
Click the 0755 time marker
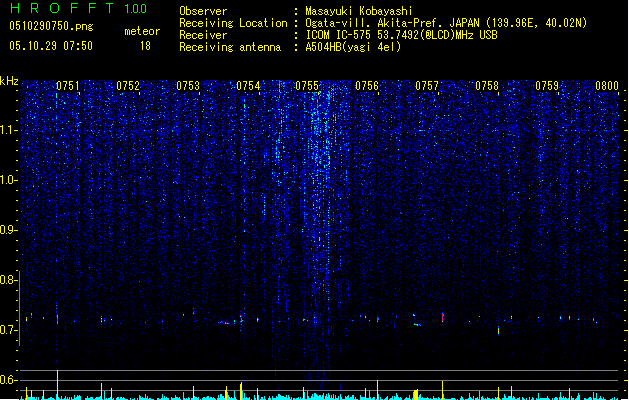(x=307, y=86)
